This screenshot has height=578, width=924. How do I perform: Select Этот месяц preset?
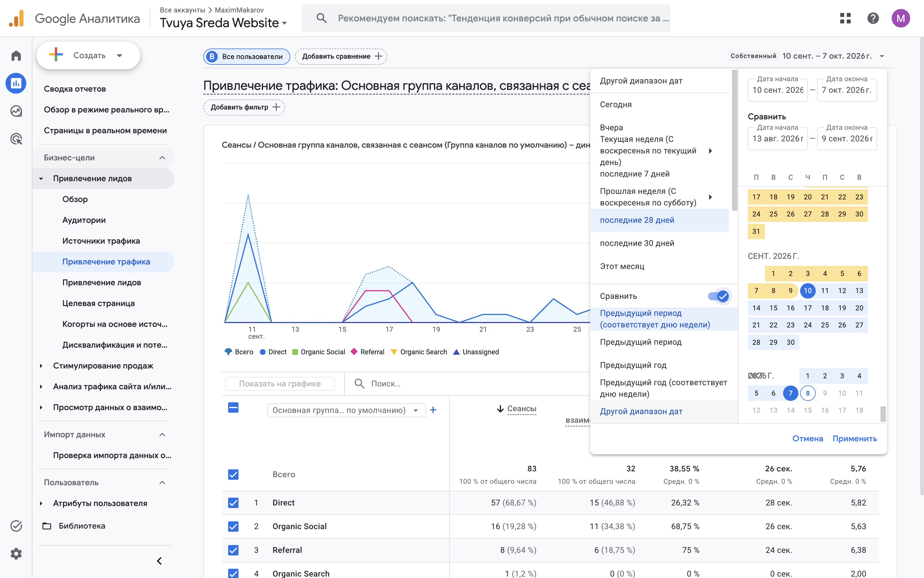(660, 266)
